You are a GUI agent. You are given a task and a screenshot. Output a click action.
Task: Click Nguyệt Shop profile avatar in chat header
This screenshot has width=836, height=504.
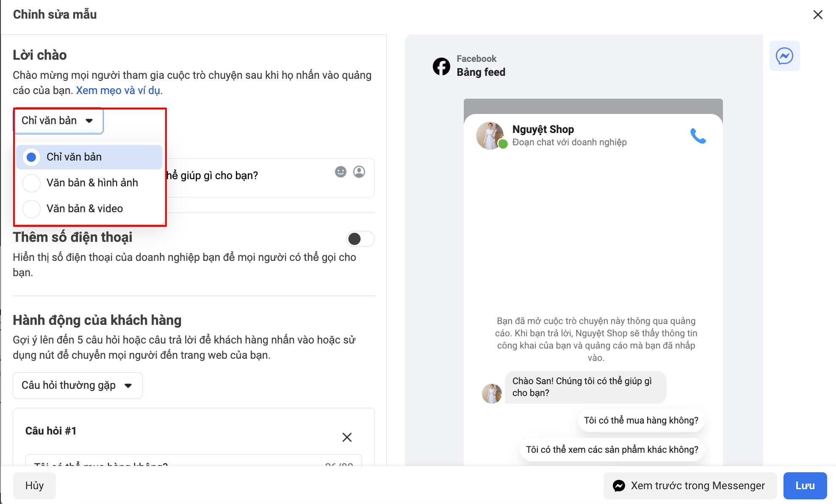pos(490,136)
